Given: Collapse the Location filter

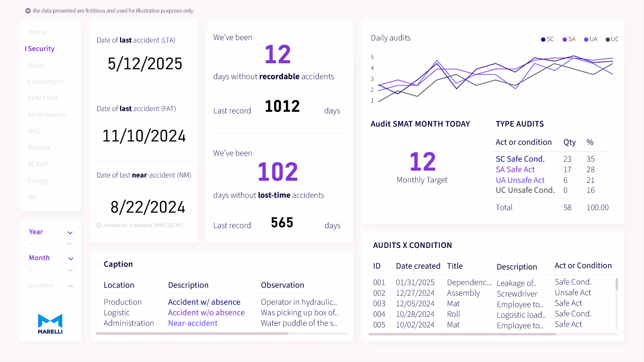Looking at the screenshot, I should click(70, 285).
